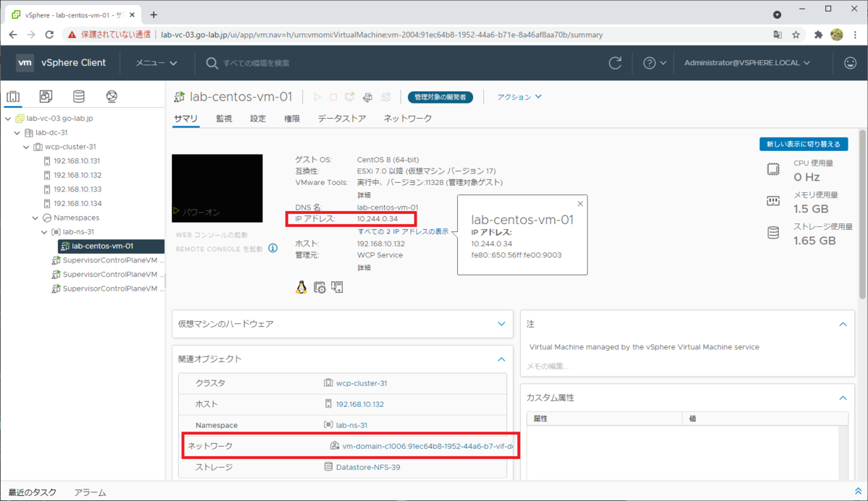Collapse the Namespaces tree node
The image size is (868, 501).
(x=35, y=218)
